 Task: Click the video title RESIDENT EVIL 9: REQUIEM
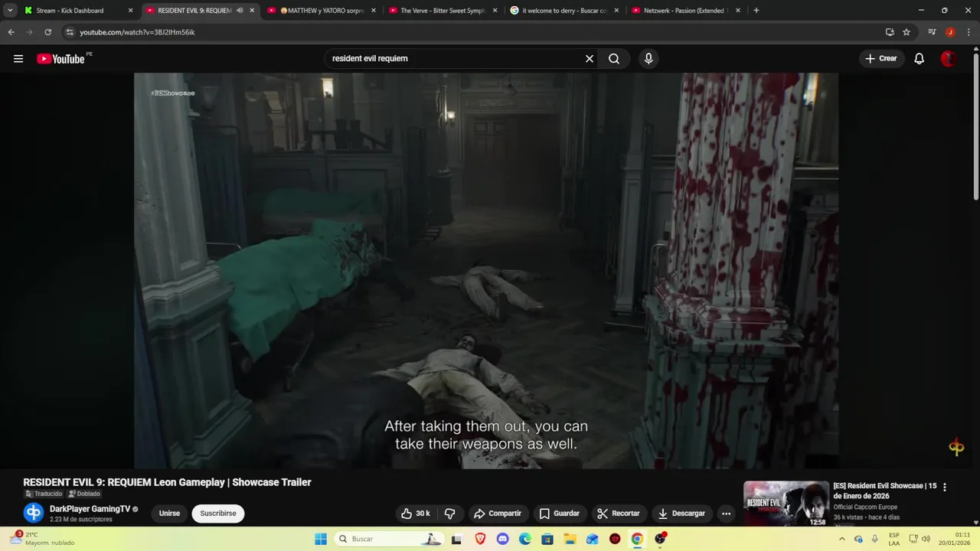[167, 482]
